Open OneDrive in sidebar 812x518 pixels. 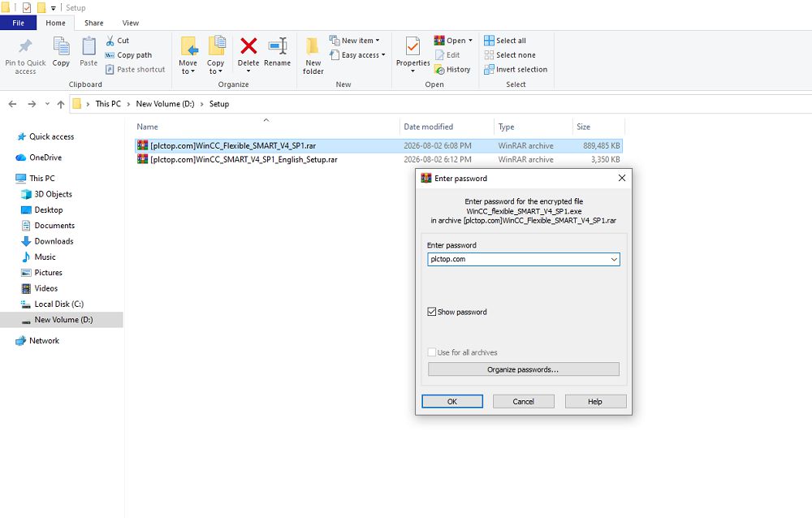39,158
